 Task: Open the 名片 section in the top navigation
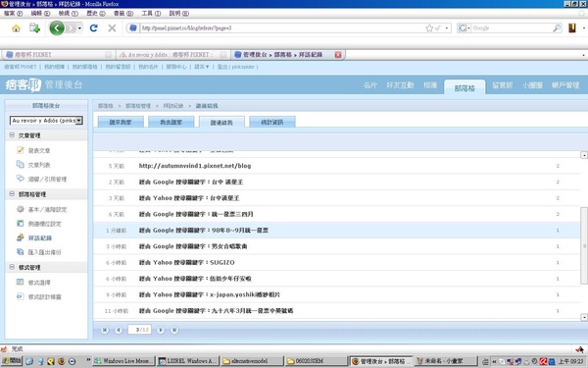[x=370, y=85]
